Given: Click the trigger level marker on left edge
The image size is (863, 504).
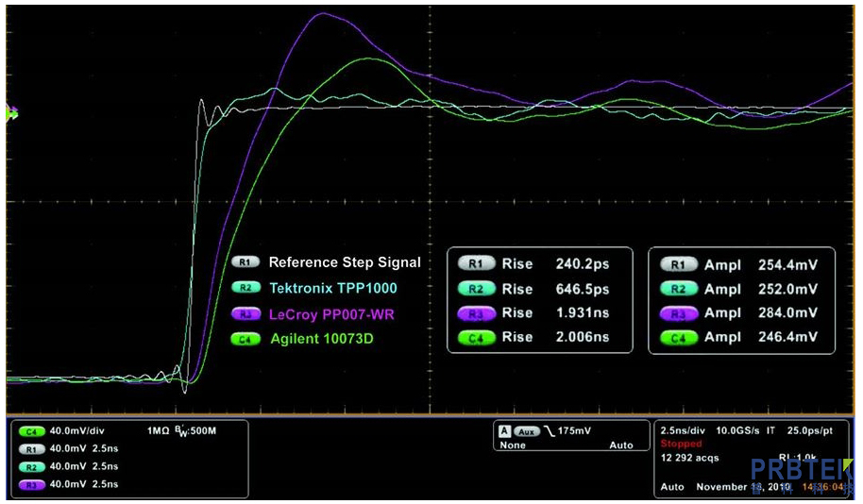Looking at the screenshot, I should 11,113.
